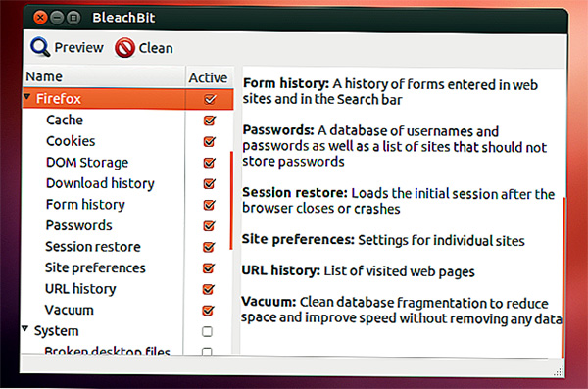This screenshot has width=588, height=389.
Task: Click the 'Site preferences:' description heading
Action: coord(298,239)
